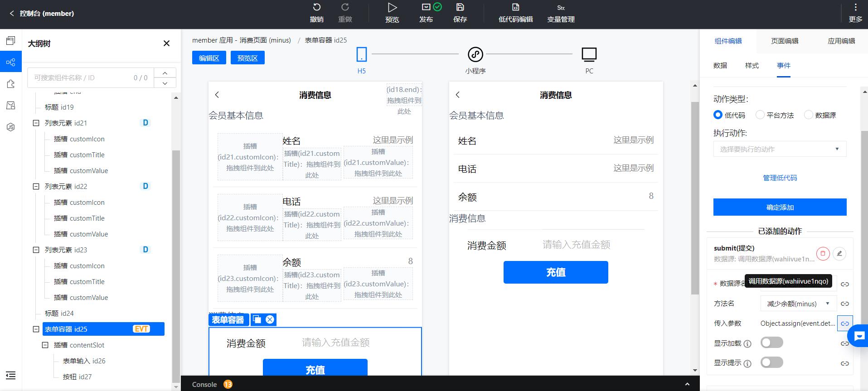Viewport: 868px width, 391px height.
Task: Switch to component editing (组件编辑) tab
Action: (728, 41)
